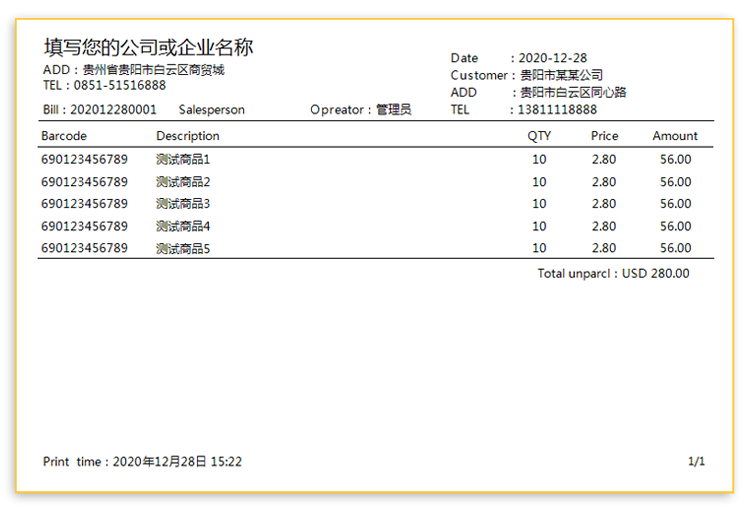
Task: Select the quantity 10 in 测试商品5 row
Action: [x=539, y=248]
